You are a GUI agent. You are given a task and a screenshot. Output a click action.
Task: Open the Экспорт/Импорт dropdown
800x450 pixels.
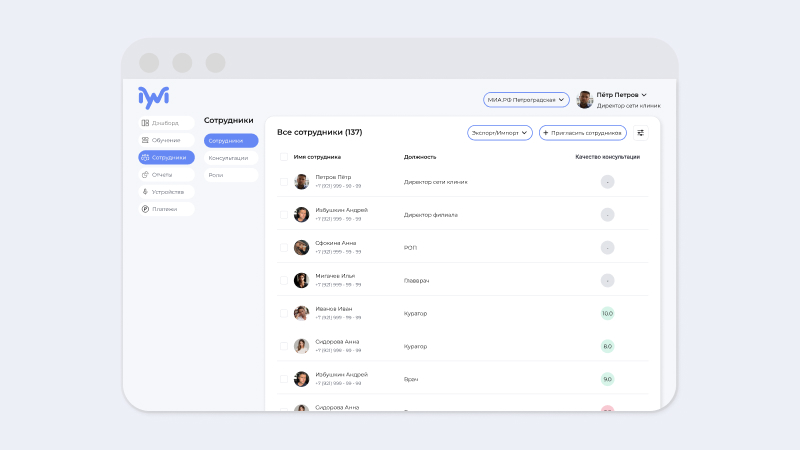(499, 133)
